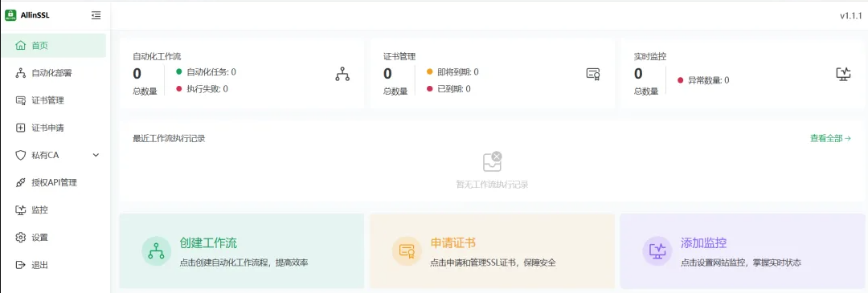The image size is (868, 293).
Task: Click the 设置 gear icon
Action: tap(20, 238)
